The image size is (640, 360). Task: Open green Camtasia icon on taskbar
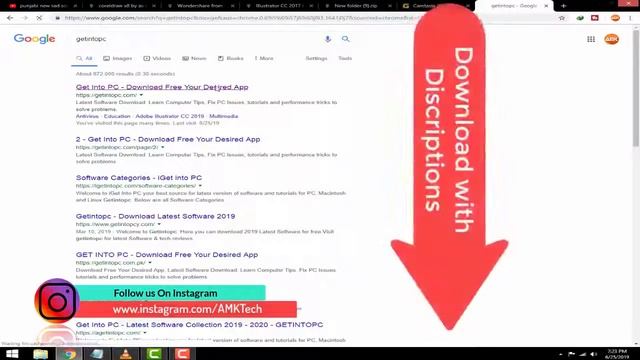click(154, 354)
